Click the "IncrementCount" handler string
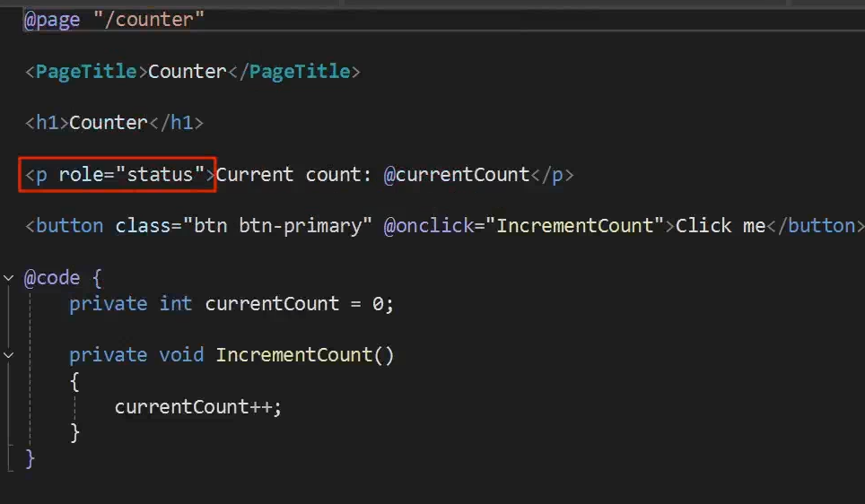Viewport: 865px width, 504px height. 574,226
